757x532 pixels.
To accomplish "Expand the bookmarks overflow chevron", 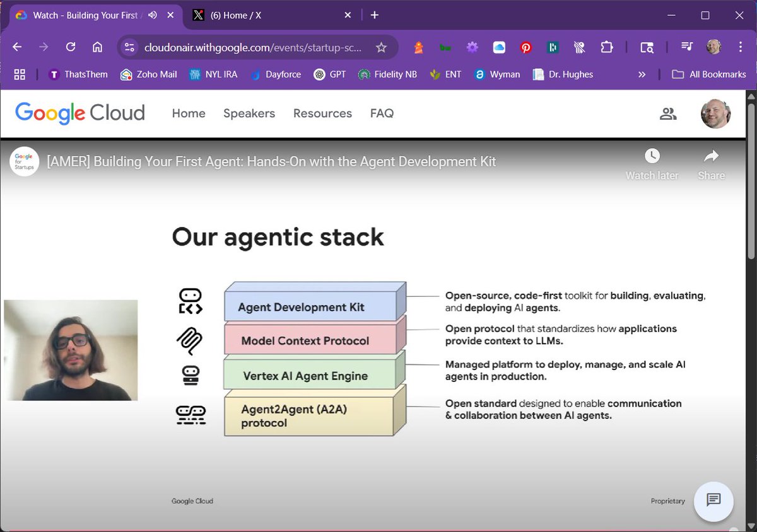I will (642, 74).
